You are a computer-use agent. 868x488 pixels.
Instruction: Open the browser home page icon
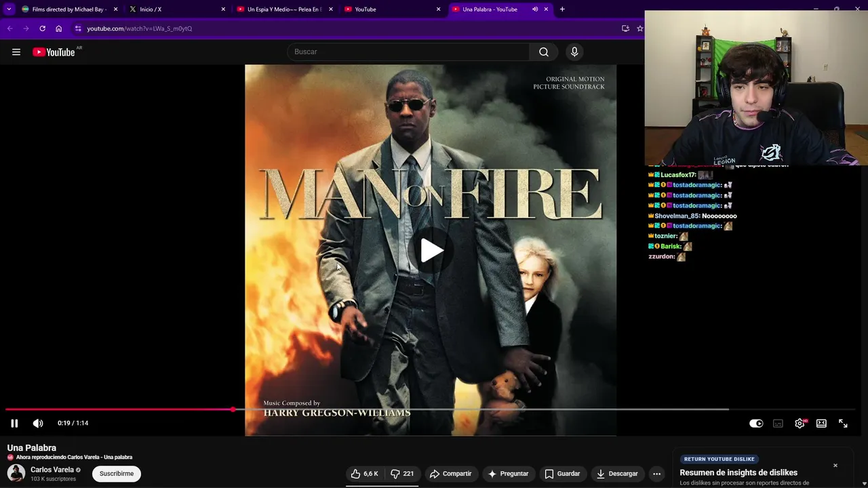[x=58, y=28]
